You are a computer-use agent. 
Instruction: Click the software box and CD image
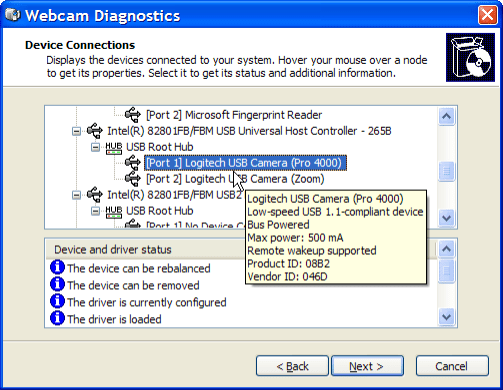(470, 57)
